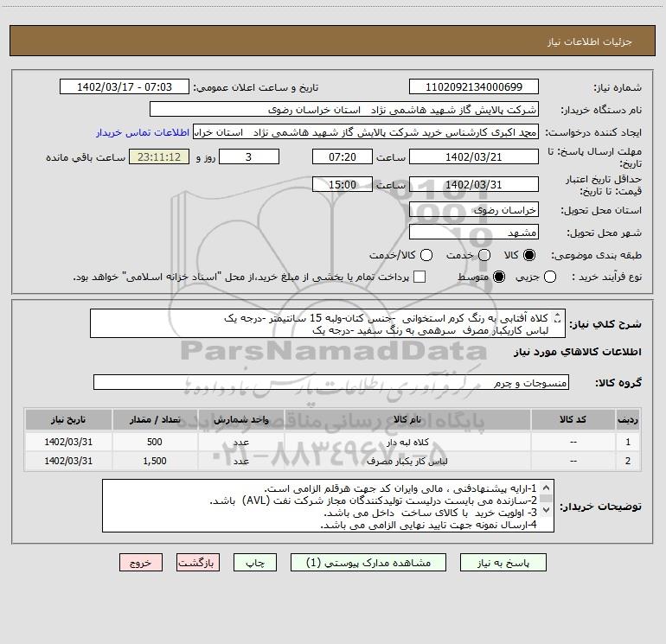
Task: Click the لباس کار یکبار مصرف item cell
Action: pyautogui.click(x=407, y=461)
